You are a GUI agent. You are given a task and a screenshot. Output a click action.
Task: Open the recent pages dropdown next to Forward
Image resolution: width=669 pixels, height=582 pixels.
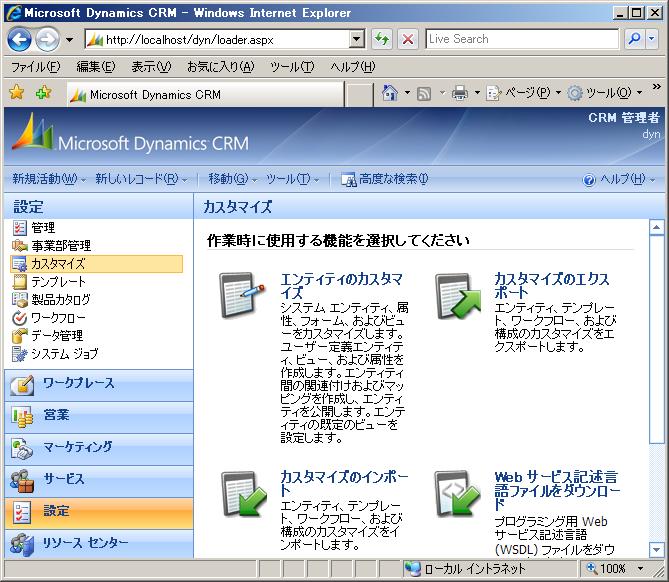(x=69, y=40)
